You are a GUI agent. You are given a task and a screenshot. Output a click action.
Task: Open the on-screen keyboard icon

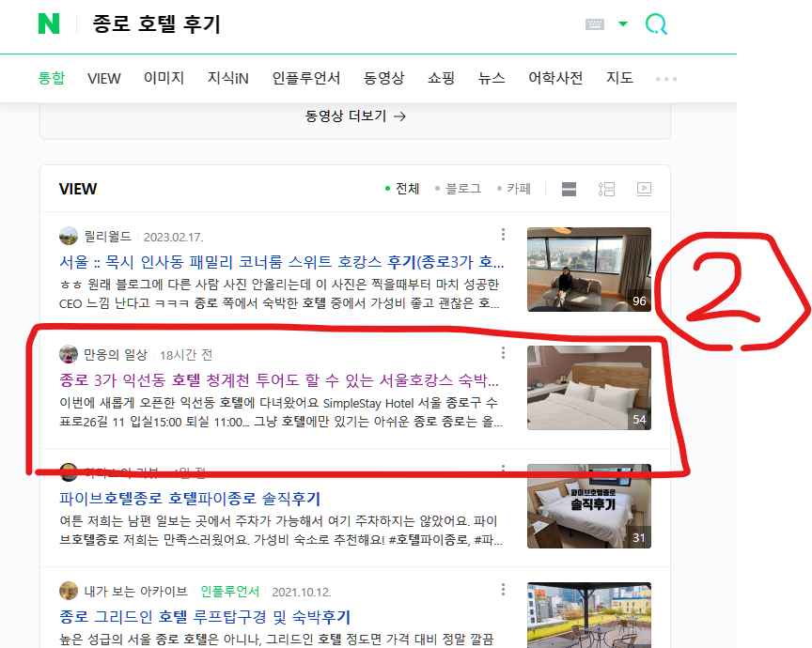(595, 24)
